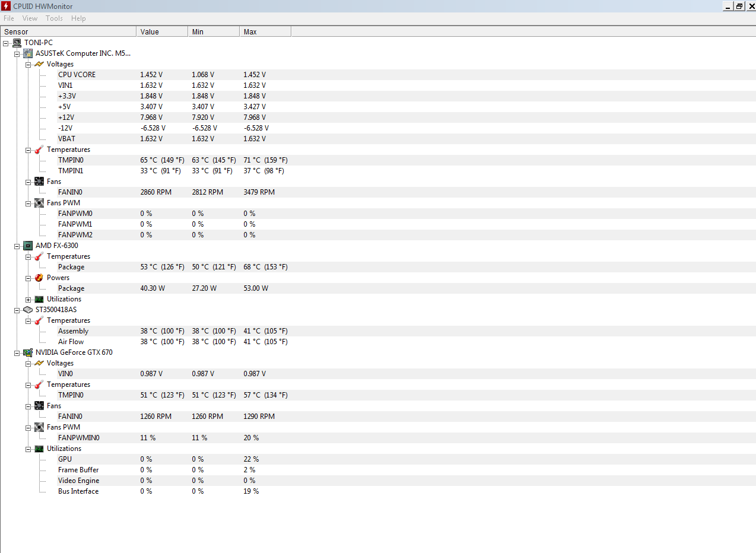Collapse the ST3500418AS node
Screen dimensions: 756x553
pyautogui.click(x=17, y=310)
